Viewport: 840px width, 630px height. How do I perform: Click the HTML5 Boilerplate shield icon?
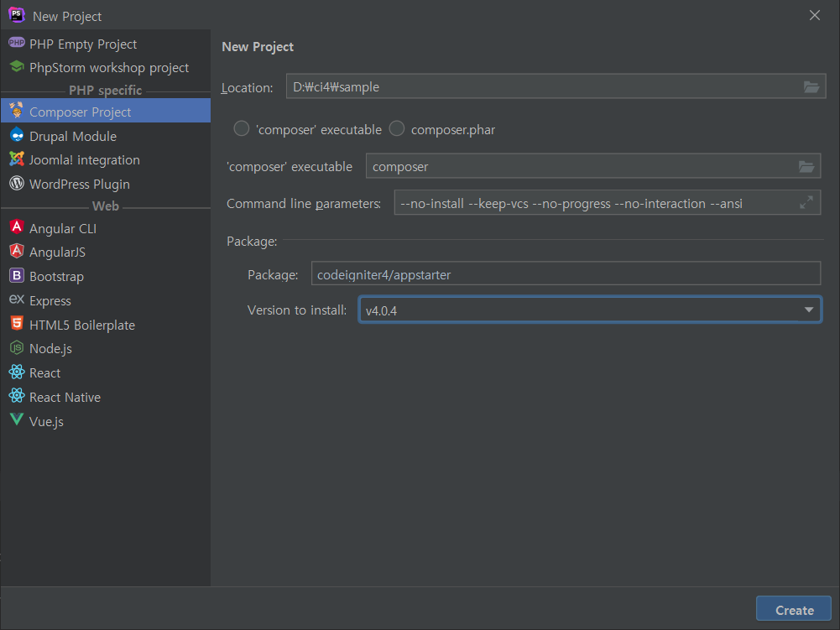(17, 324)
